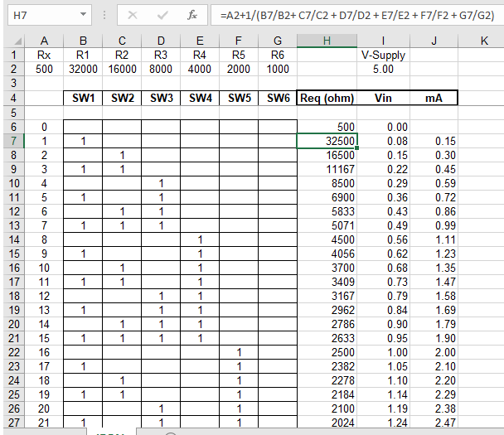Click the Enter checkmark formula bar icon
Screen dimensions: 504x435
[x=162, y=15]
